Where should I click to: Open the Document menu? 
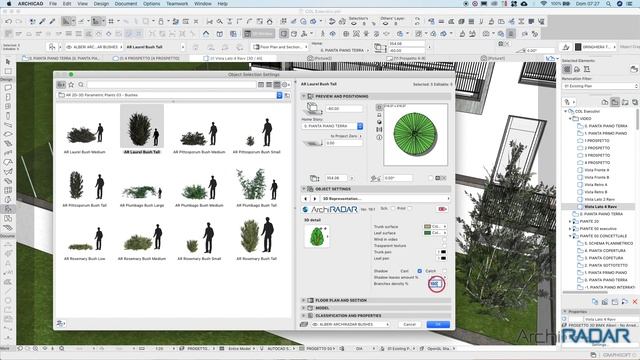(x=126, y=4)
